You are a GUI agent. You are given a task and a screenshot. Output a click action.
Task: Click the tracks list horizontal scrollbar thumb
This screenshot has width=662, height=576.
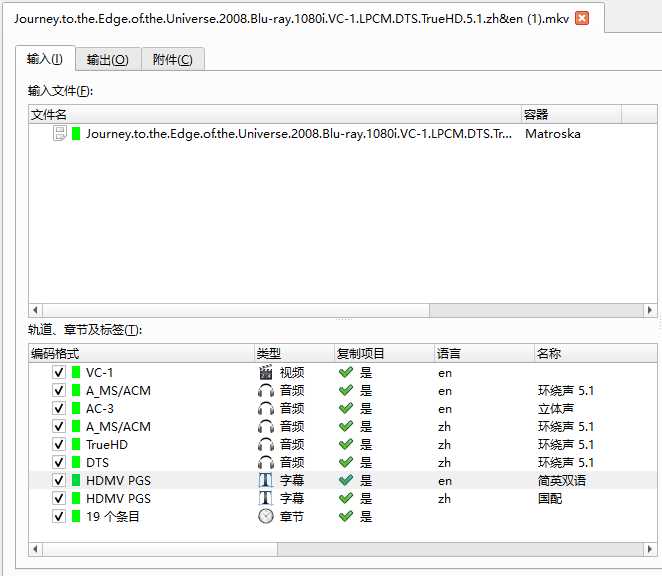(160, 549)
